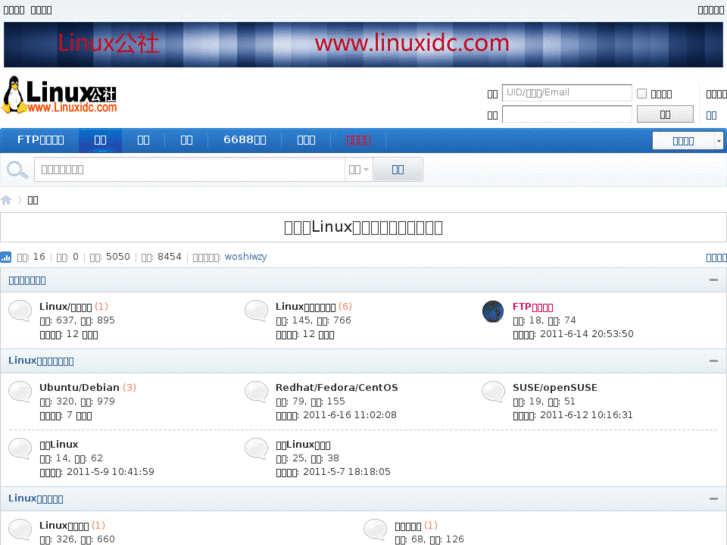727x545 pixels.
Task: Open the search type dropdown in search bar
Action: point(358,170)
